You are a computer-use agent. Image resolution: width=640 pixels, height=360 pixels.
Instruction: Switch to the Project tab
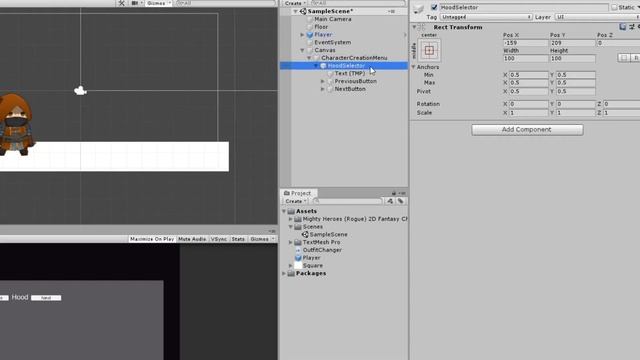click(298, 193)
